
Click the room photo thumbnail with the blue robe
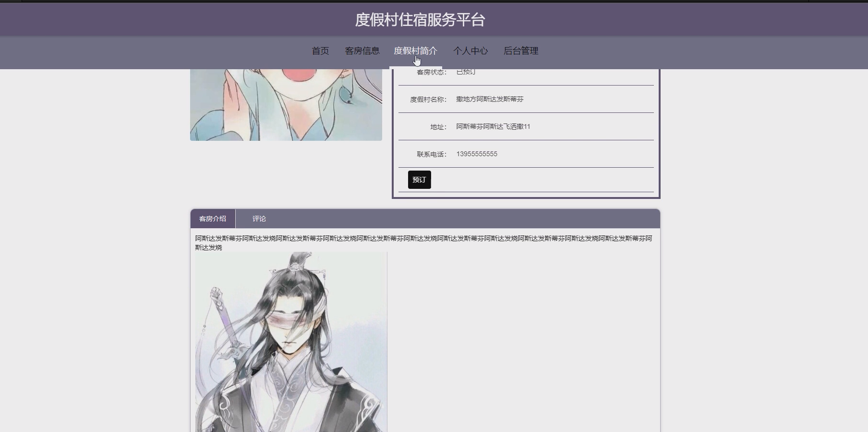pyautogui.click(x=286, y=105)
